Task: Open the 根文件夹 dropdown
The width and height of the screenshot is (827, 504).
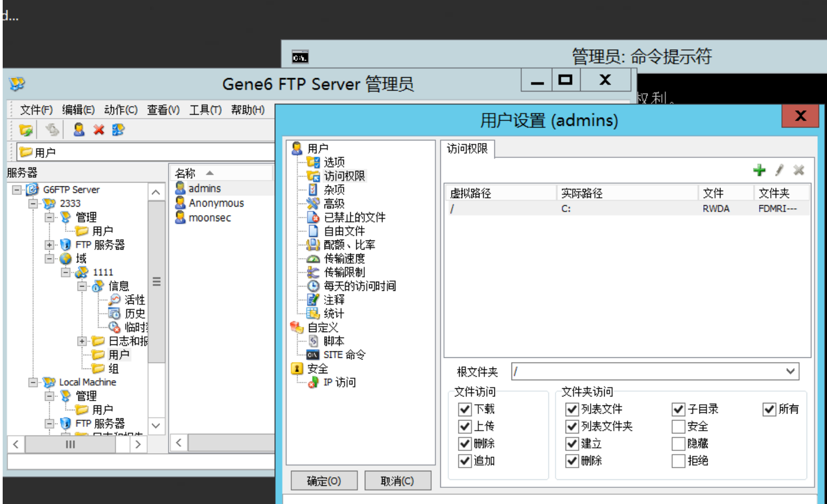Action: pos(790,371)
